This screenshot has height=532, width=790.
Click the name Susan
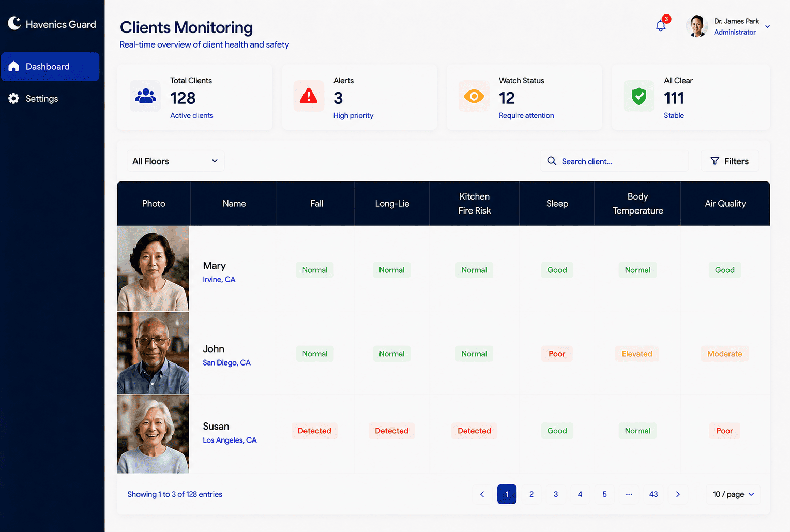[x=216, y=427]
